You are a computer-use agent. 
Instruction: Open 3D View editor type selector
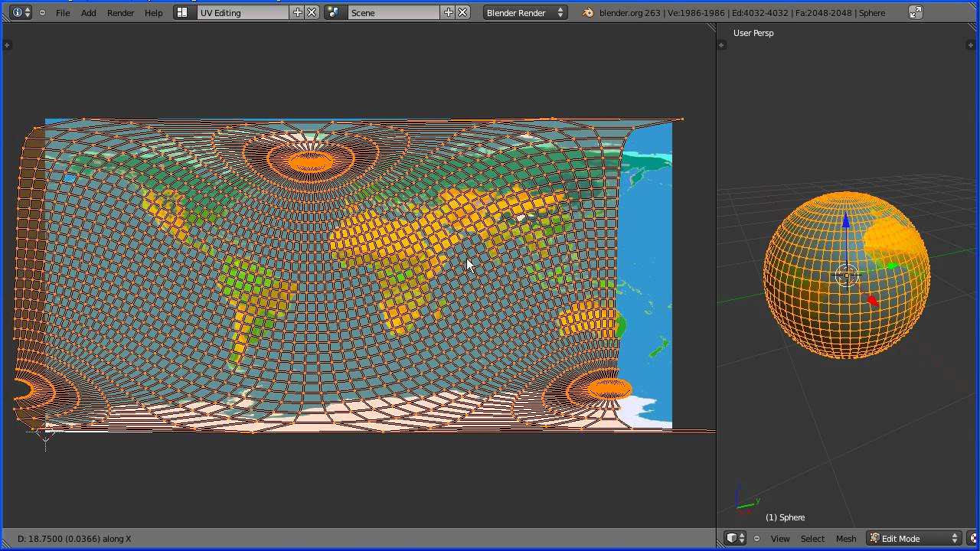tap(736, 538)
